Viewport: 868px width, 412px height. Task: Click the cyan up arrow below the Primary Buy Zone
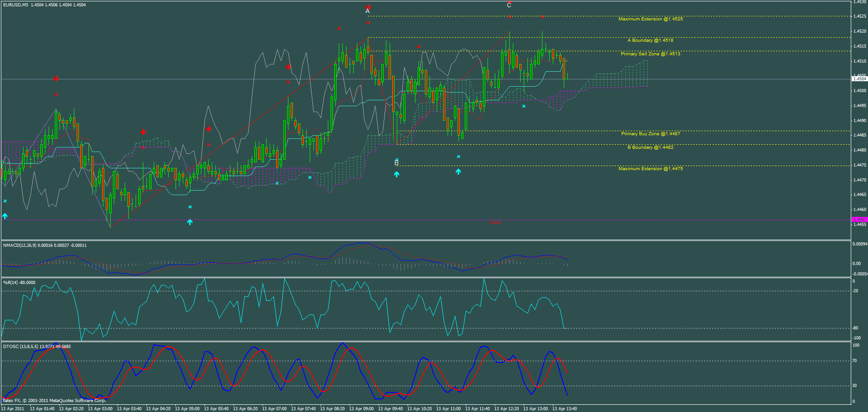[x=458, y=172]
